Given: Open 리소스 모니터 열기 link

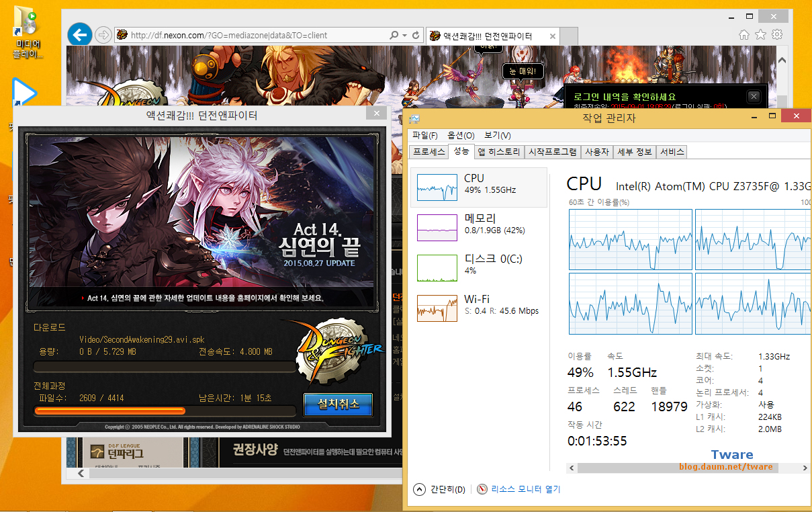Looking at the screenshot, I should pyautogui.click(x=525, y=489).
